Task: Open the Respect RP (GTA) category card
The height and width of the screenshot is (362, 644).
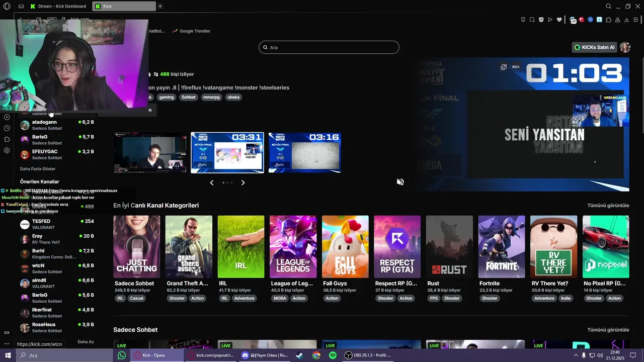Action: click(x=397, y=246)
